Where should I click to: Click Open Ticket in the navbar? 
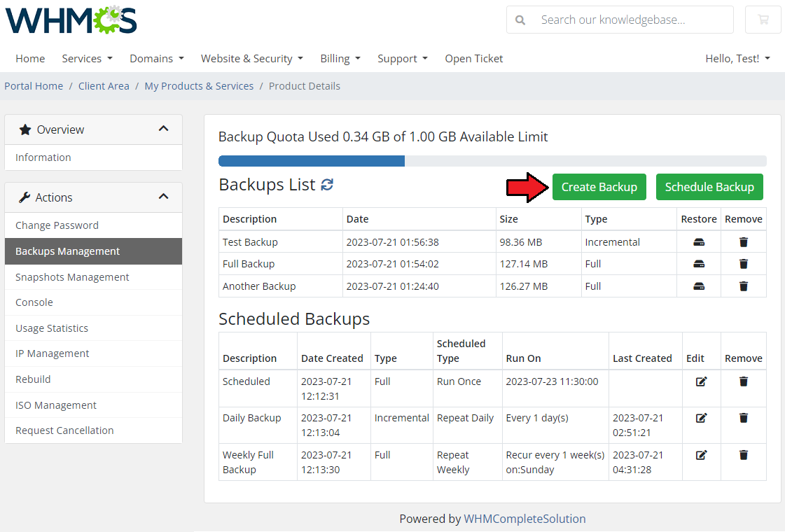coord(473,59)
